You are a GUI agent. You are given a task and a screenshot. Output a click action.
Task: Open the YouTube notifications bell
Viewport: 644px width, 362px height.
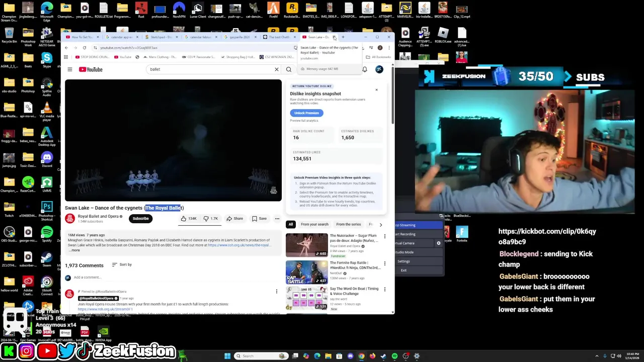coord(365,69)
